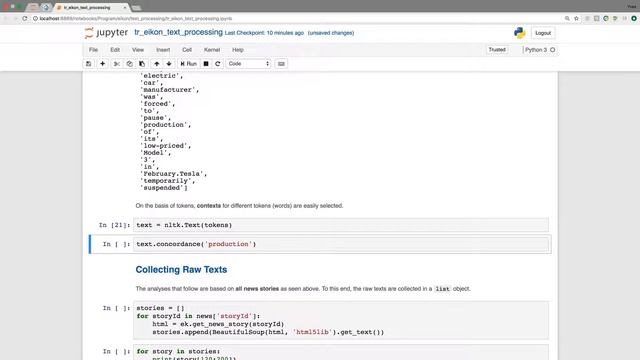Click the inline code word list
640x360 pixels.
[442, 289]
